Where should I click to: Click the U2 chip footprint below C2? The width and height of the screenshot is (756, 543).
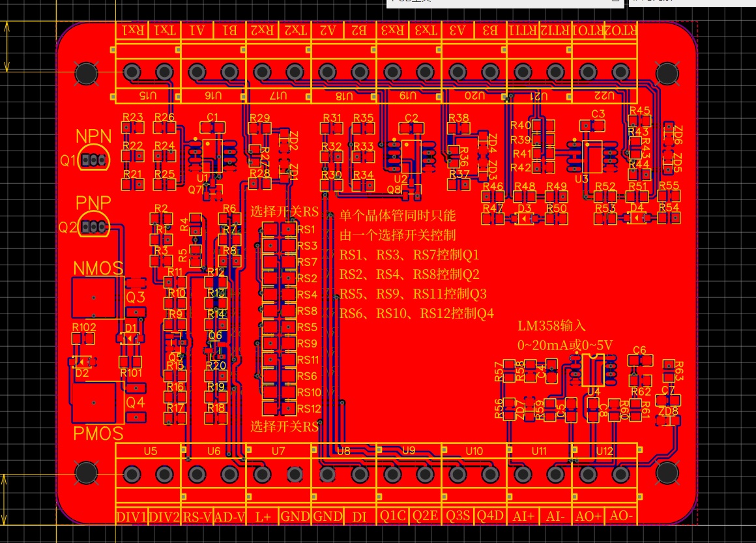[x=411, y=156]
